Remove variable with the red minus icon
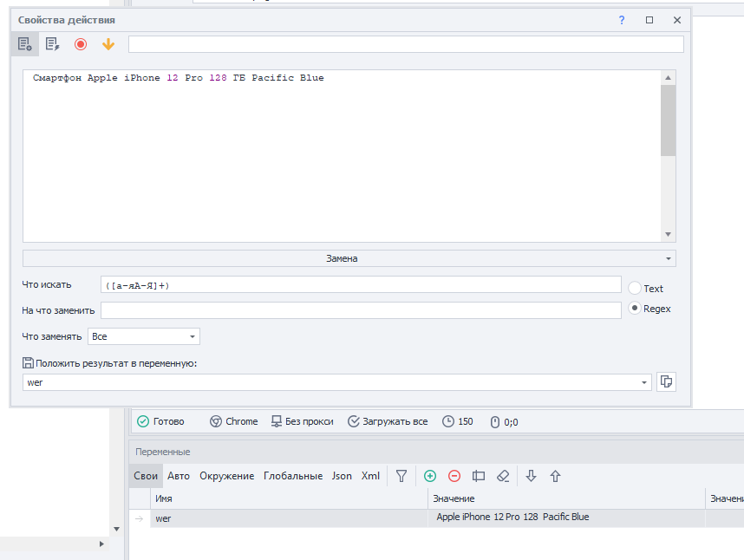744x560 pixels. point(454,476)
